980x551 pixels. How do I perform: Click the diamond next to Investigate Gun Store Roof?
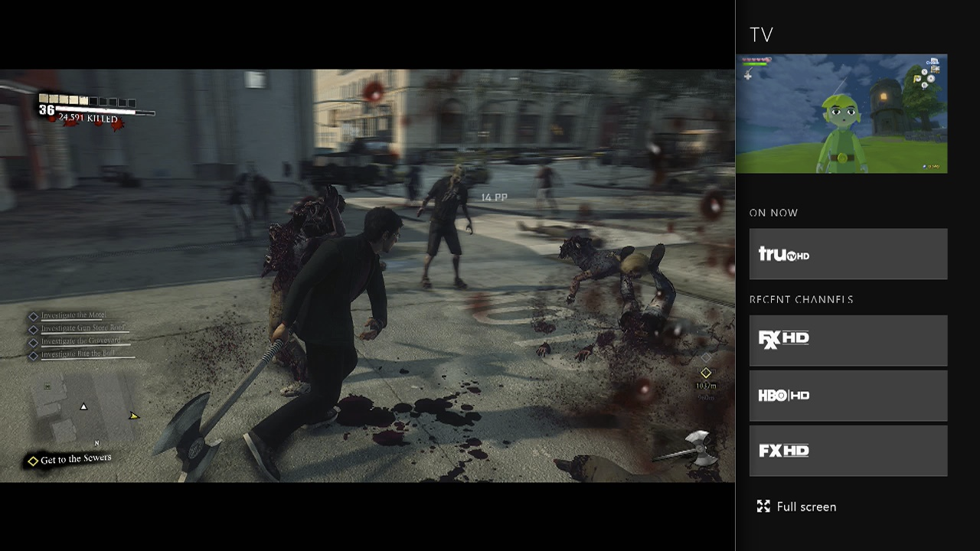[33, 329]
